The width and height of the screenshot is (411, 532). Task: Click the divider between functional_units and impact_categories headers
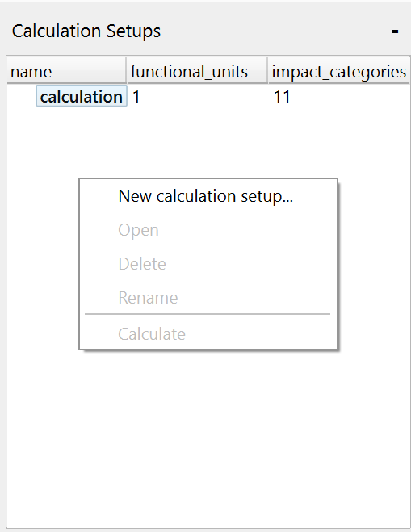[268, 70]
